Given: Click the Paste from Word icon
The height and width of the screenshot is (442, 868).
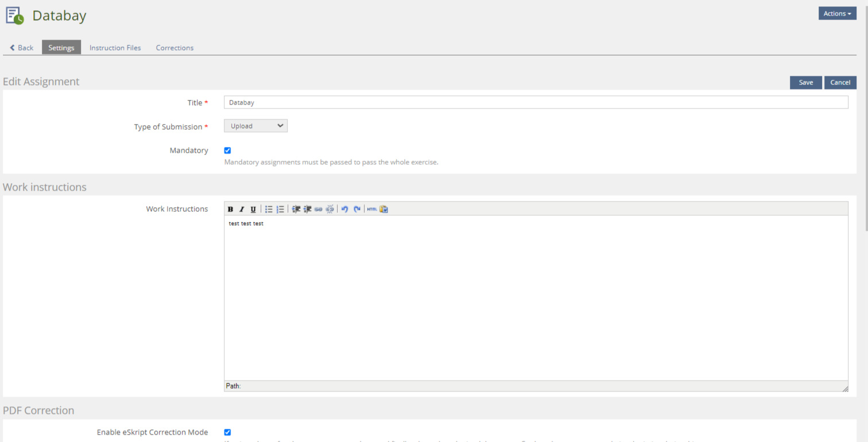Looking at the screenshot, I should click(x=384, y=210).
